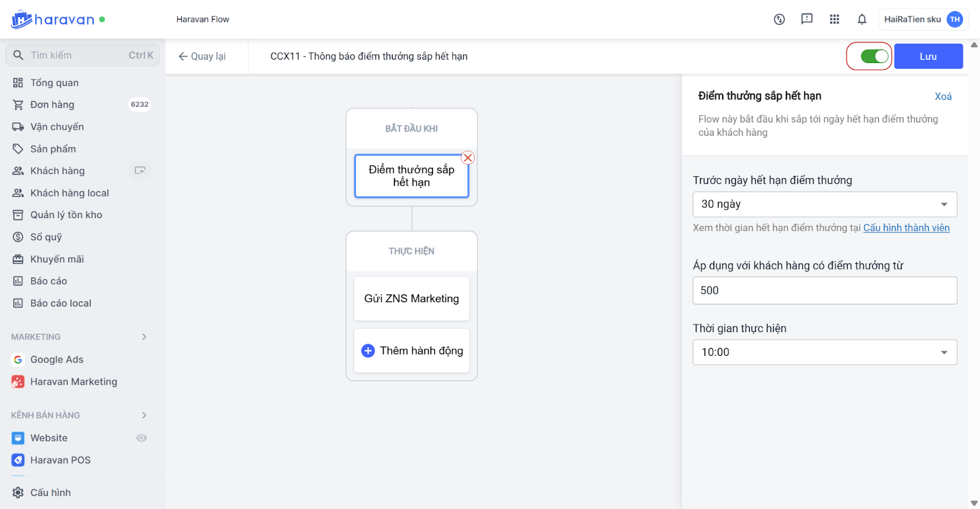Click Thêm hành động button
Image resolution: width=980 pixels, height=509 pixels.
412,351
